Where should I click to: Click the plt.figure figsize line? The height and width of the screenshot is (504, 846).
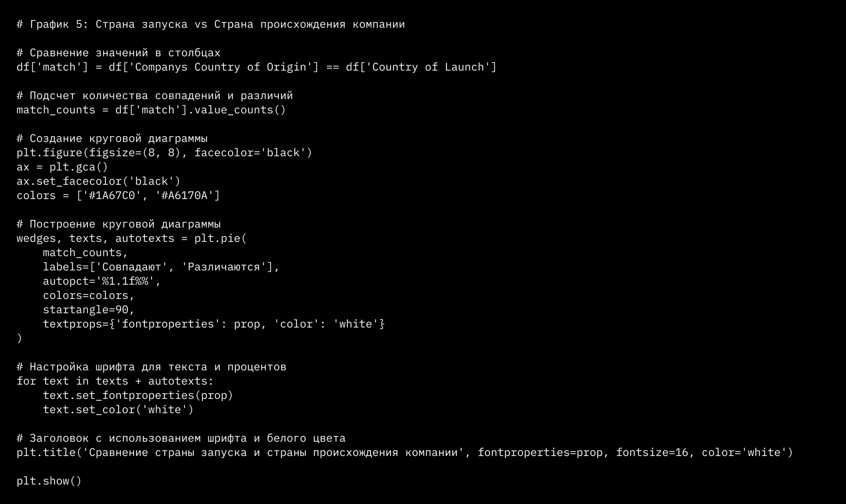pyautogui.click(x=164, y=153)
